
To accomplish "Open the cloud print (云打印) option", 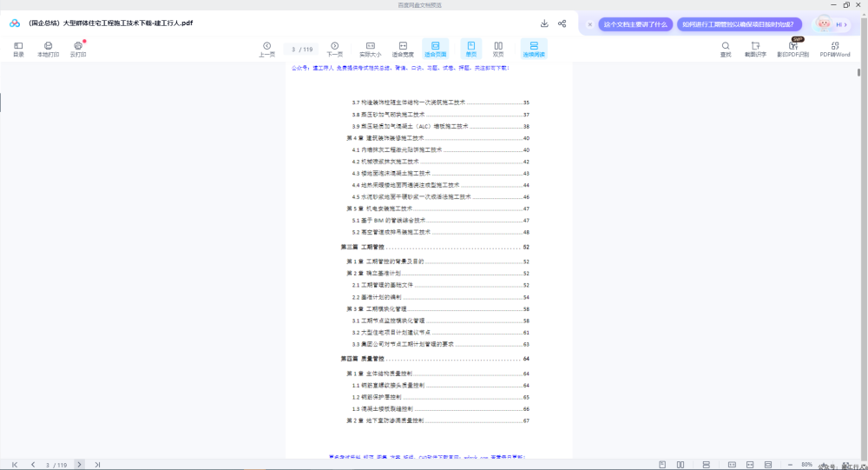I will 78,50.
